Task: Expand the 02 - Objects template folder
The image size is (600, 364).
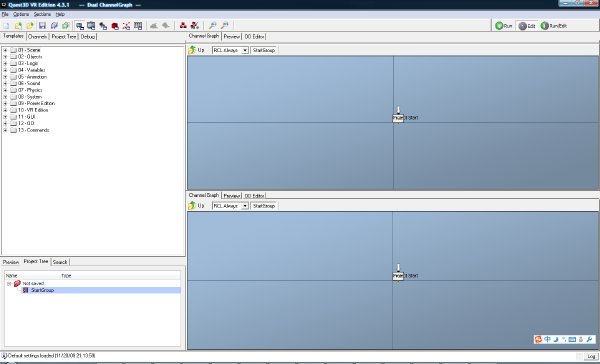Action: [5, 57]
